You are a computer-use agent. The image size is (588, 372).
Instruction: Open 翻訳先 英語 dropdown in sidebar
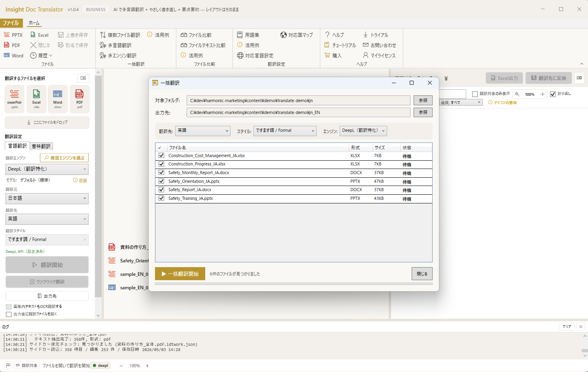click(47, 219)
